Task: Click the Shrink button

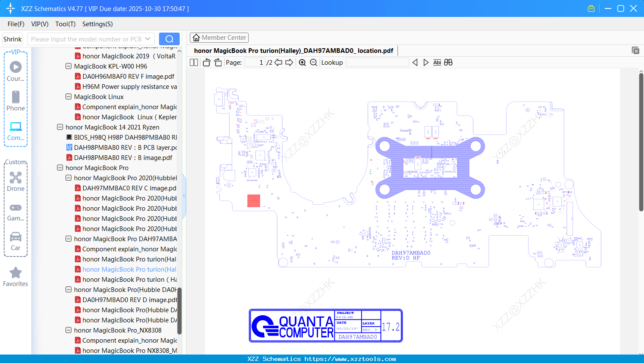Action: point(13,39)
